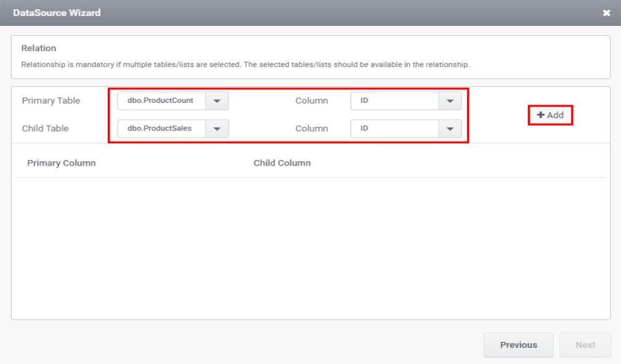
Task: Select the dbo.ProductSales combo box field
Action: 161,129
